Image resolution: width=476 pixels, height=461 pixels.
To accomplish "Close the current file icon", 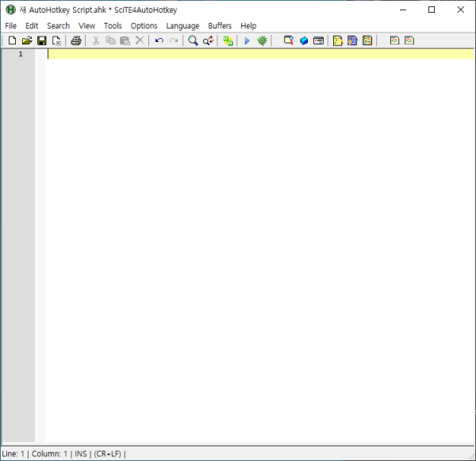I will [x=56, y=40].
